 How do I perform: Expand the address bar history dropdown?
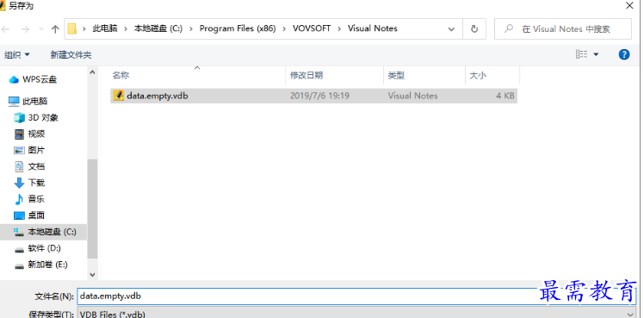coord(451,29)
